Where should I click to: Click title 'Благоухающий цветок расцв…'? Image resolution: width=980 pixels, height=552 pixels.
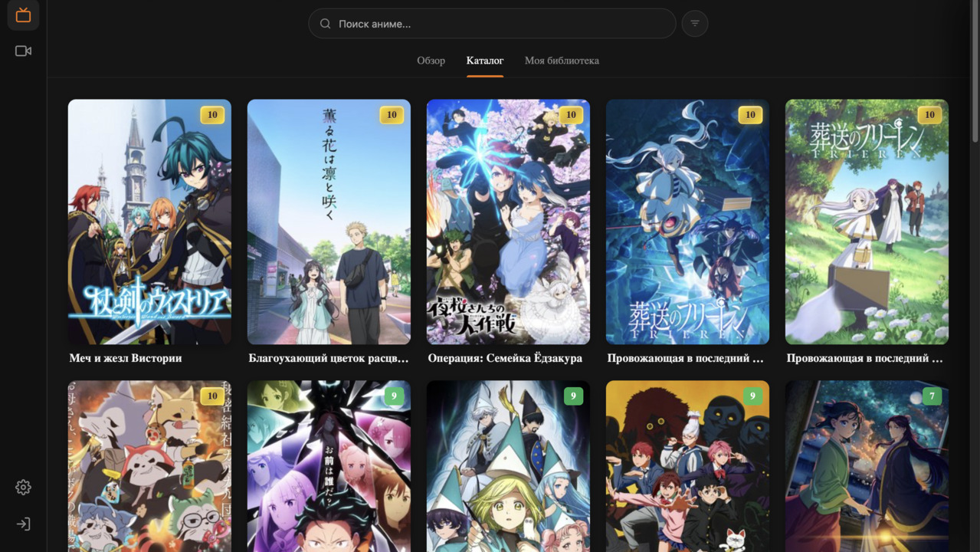click(x=329, y=358)
